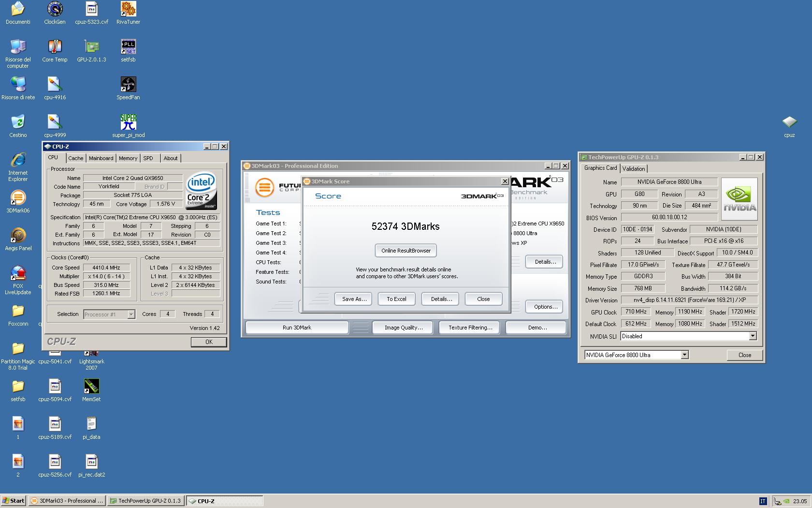Click Run 3DMark button
812x508 pixels.
coord(297,328)
